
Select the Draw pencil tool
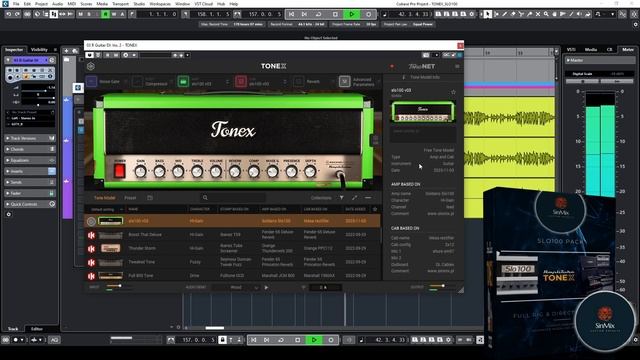[x=504, y=14]
